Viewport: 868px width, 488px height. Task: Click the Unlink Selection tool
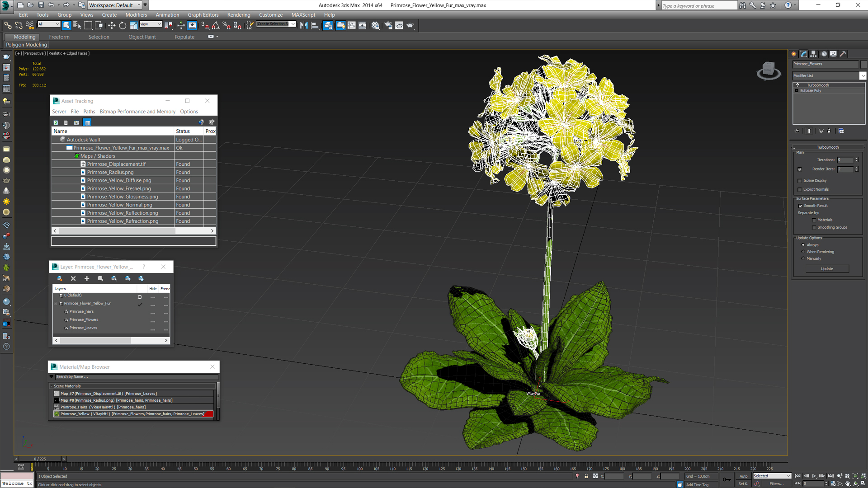[19, 25]
